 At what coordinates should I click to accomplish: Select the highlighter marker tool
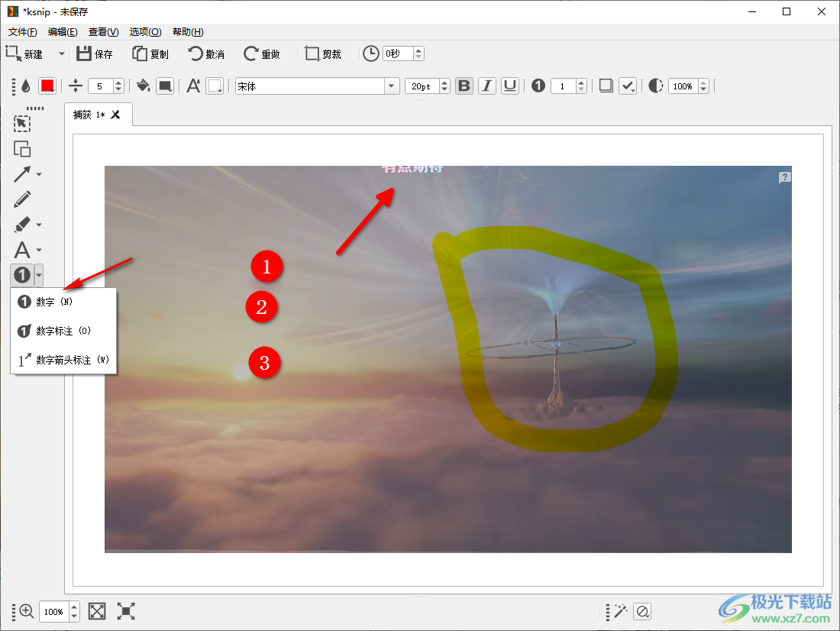[22, 225]
